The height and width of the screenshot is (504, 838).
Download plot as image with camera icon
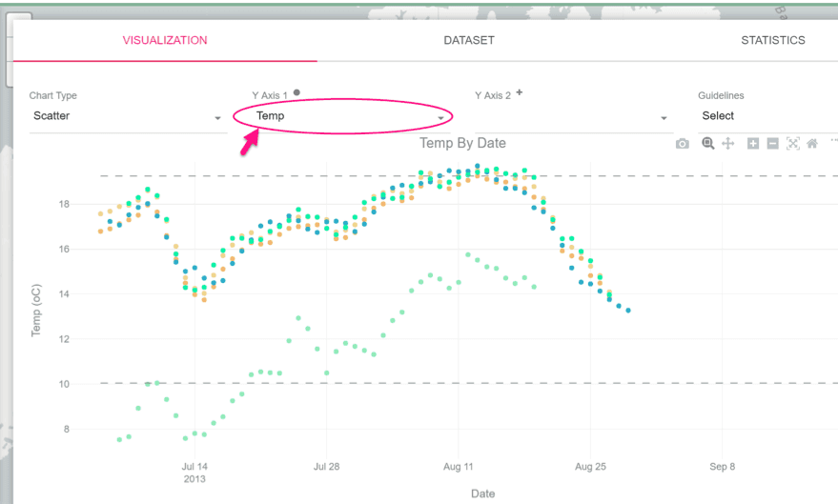pos(682,144)
